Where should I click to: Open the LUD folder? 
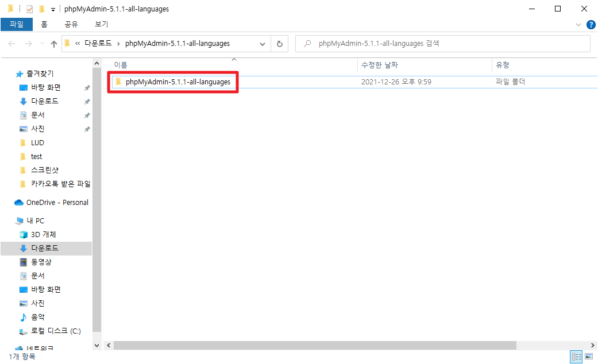point(37,142)
